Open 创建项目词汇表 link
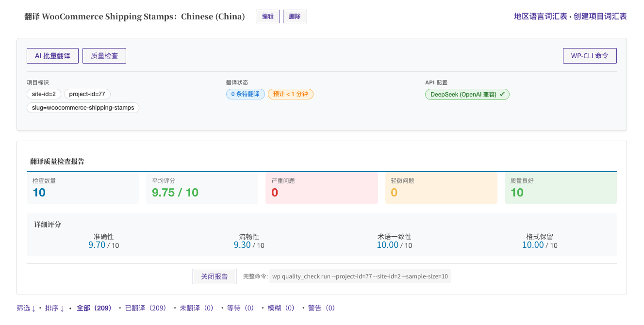This screenshot has height=325, width=644. 600,16
